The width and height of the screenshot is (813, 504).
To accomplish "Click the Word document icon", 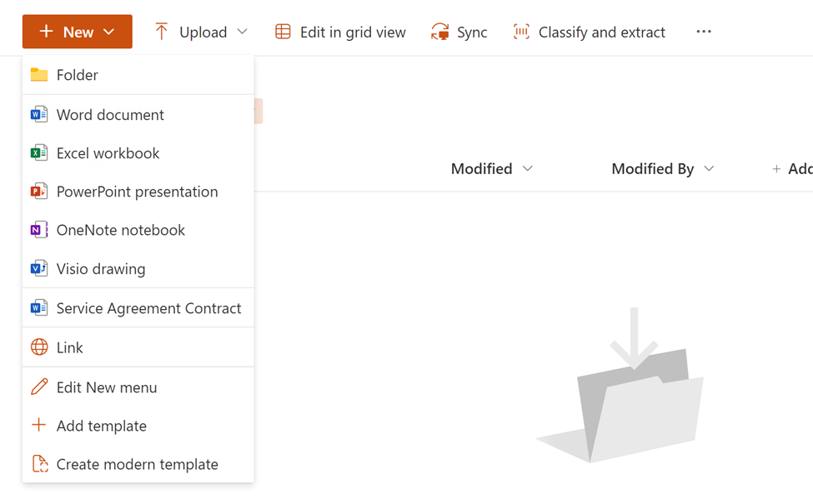I will click(39, 115).
